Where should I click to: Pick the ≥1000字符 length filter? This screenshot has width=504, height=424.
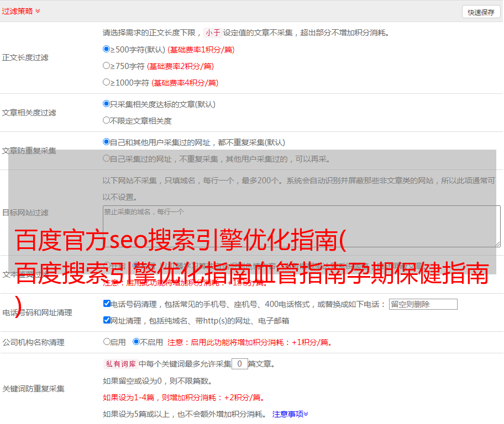click(106, 82)
